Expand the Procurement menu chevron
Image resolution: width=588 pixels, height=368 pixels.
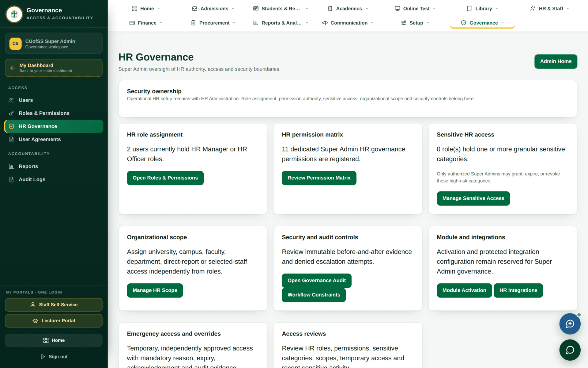[234, 23]
